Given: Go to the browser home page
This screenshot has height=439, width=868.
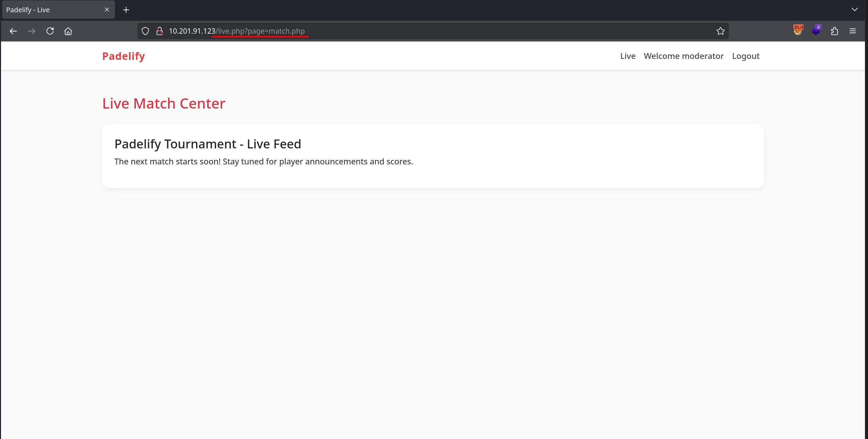Looking at the screenshot, I should click(x=68, y=31).
